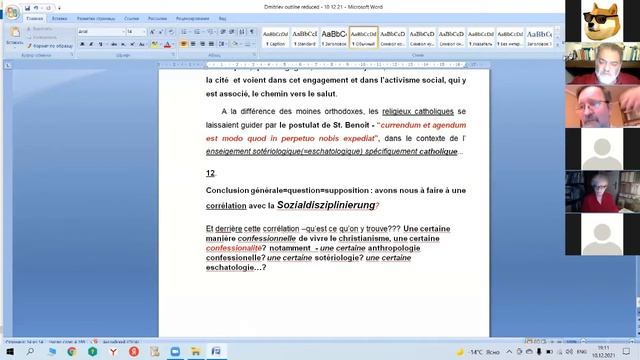The width and height of the screenshot is (640, 360).
Task: Toggle show paragraph marks (¶)
Action: click(x=252, y=31)
